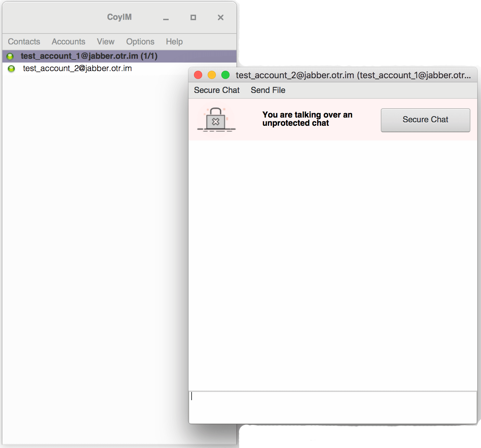Open the Contacts menu in CoyIM
Image resolution: width=481 pixels, height=448 pixels.
[24, 42]
